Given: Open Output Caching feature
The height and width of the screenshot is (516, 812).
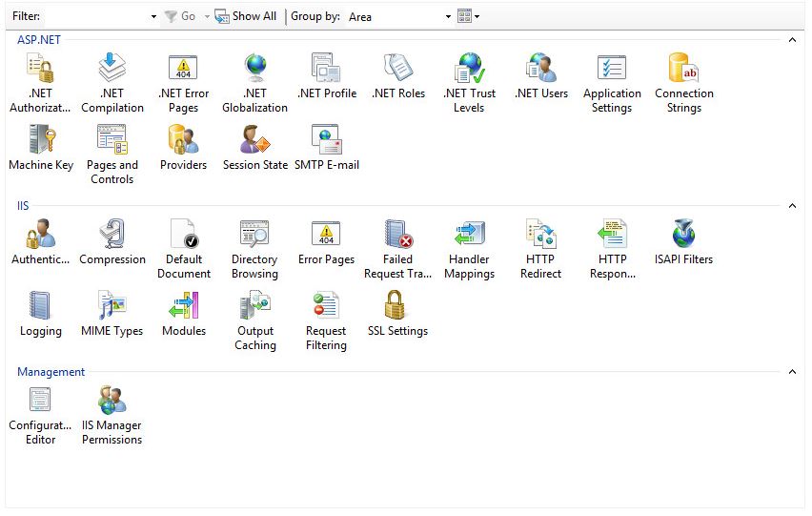Looking at the screenshot, I should (x=254, y=320).
